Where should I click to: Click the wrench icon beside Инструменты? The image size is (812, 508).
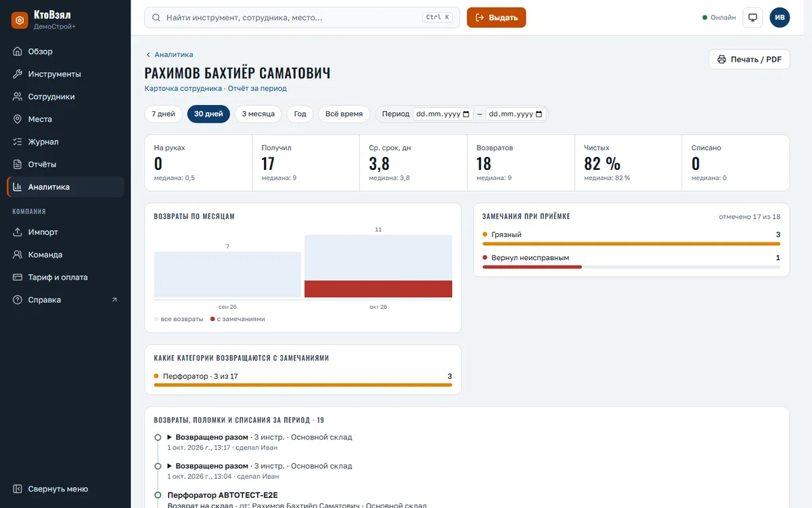click(18, 74)
